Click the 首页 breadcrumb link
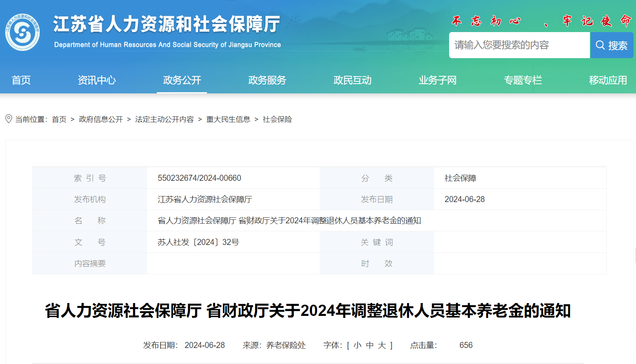This screenshot has height=364, width=636. [59, 119]
